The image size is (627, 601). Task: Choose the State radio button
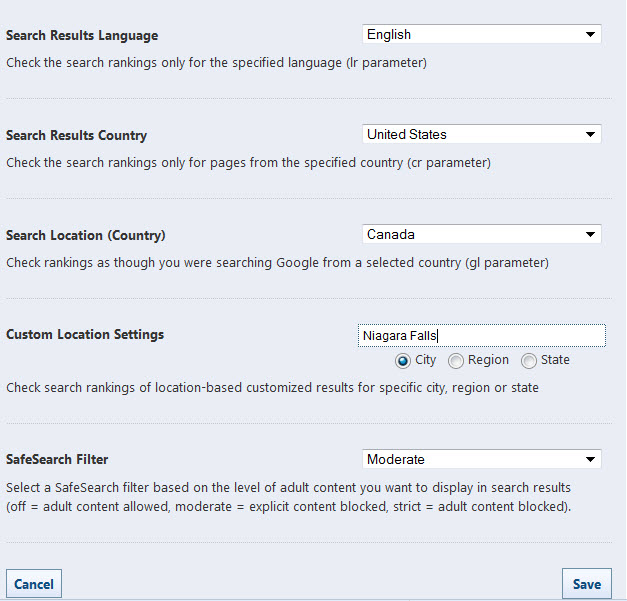coord(529,361)
